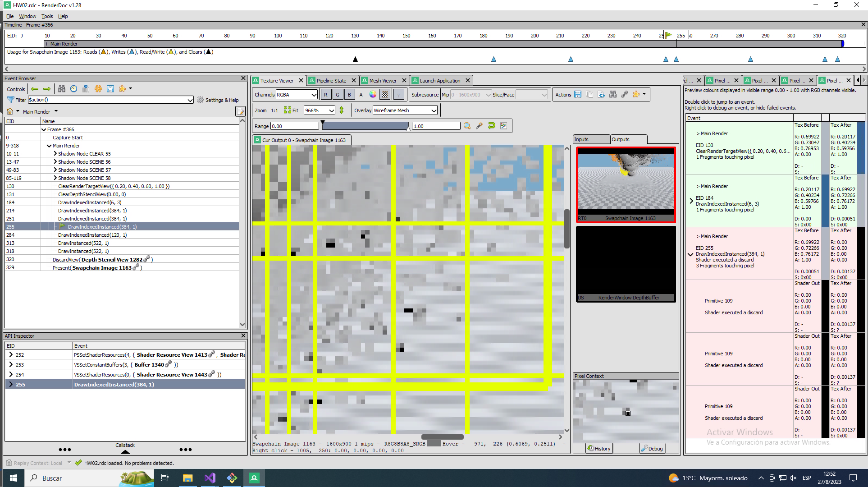Viewport: 868px width, 487px height.
Task: Toggle the checkerboard background display
Action: (x=385, y=95)
